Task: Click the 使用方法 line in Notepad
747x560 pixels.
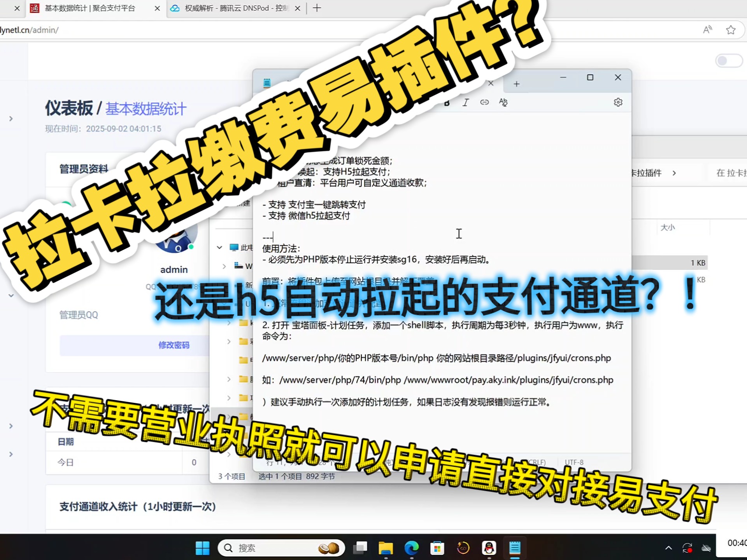Action: click(281, 248)
